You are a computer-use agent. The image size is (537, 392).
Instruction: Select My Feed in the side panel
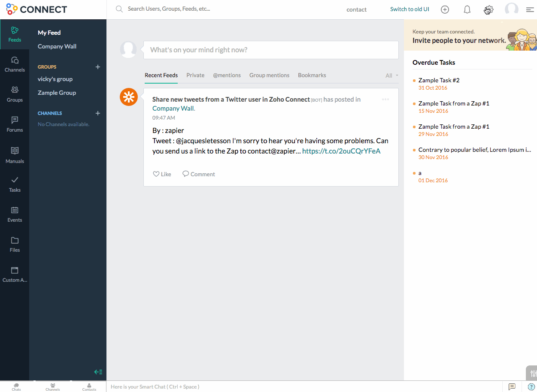[x=49, y=33]
